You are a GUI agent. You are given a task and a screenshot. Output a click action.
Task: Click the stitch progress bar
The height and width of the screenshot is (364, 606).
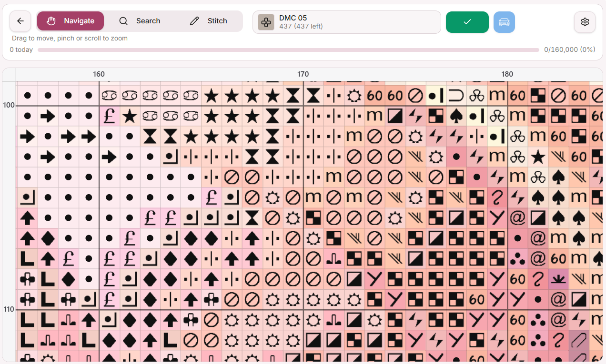[x=288, y=49]
